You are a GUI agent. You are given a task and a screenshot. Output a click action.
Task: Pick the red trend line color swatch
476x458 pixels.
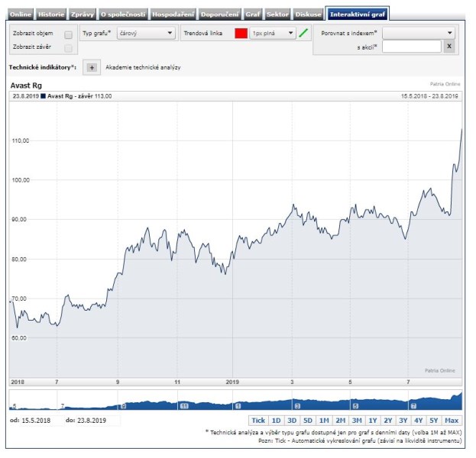tap(241, 34)
